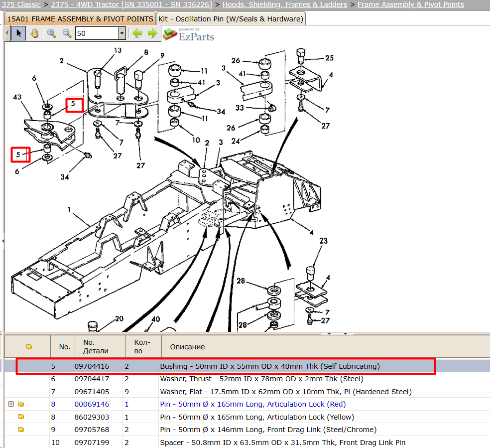Go to next diagram with green right arrow
490x448 pixels.
[152, 33]
